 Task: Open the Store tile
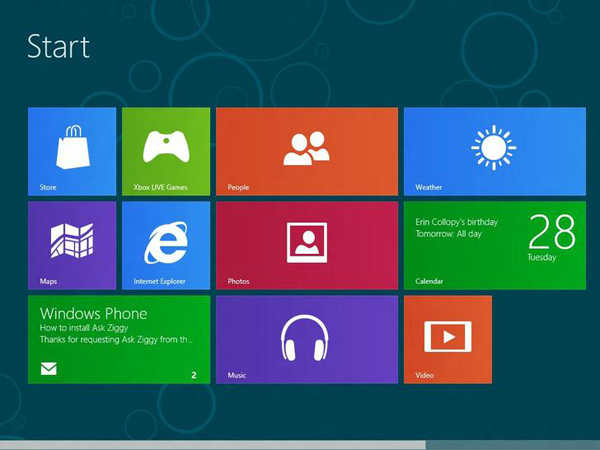[72, 152]
